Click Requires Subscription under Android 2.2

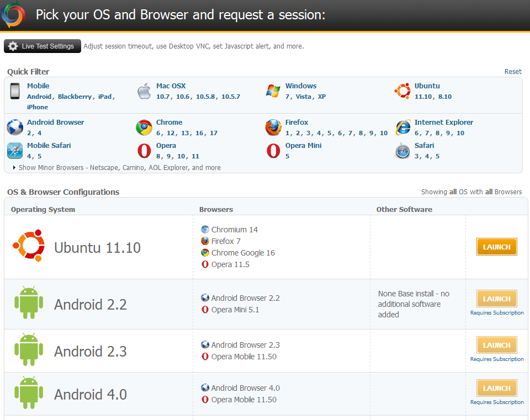point(497,313)
